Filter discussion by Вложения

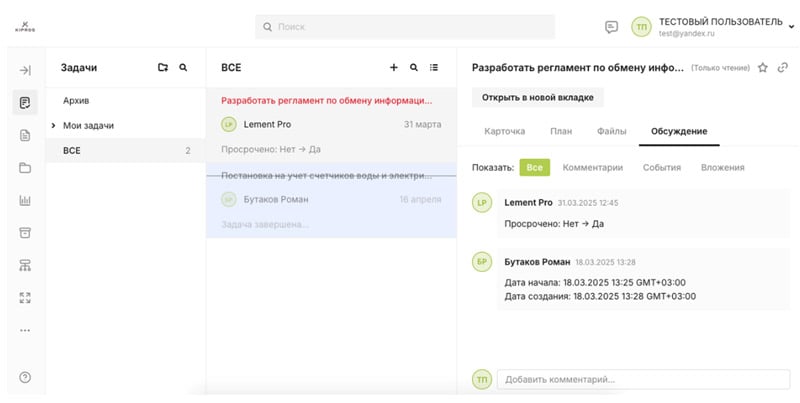(722, 167)
